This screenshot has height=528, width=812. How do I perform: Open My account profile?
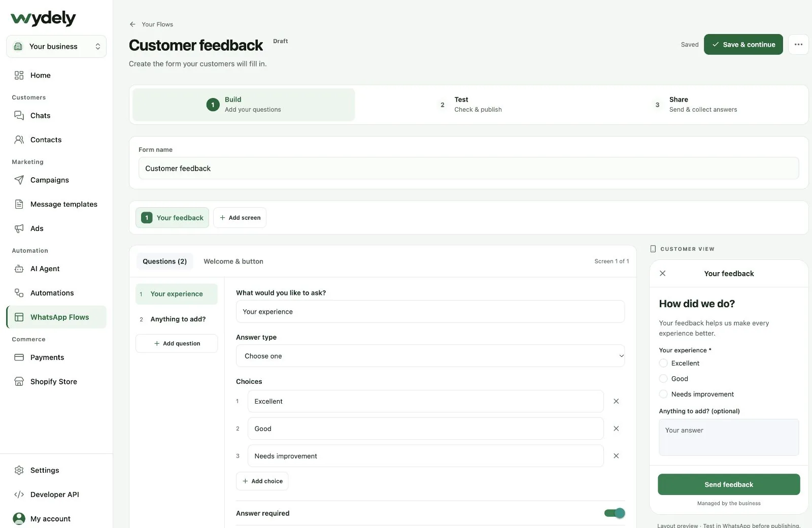point(56,518)
